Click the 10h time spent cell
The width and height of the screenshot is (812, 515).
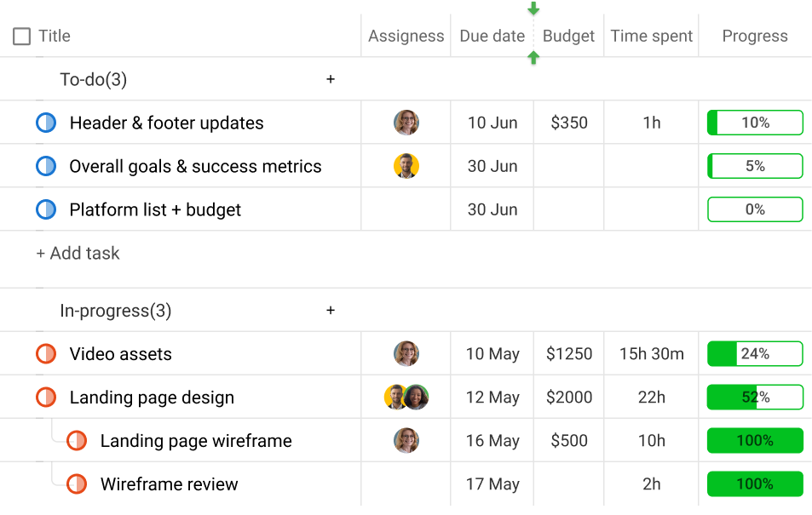652,440
